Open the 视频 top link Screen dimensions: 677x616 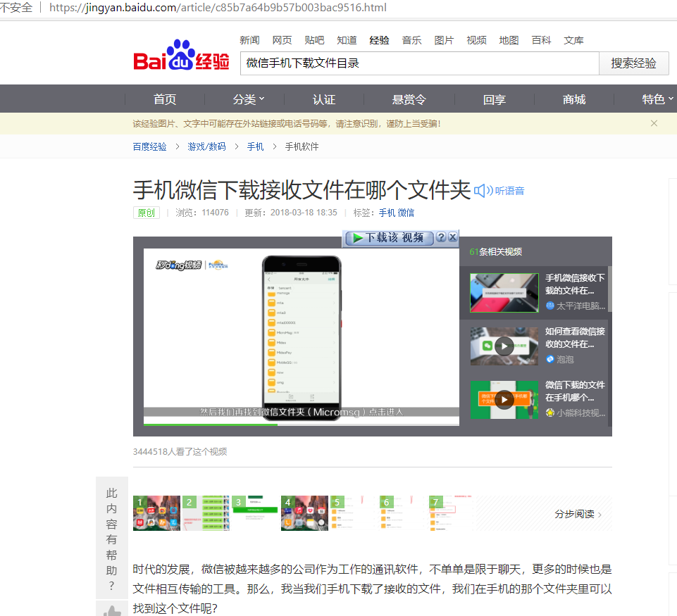pyautogui.click(x=476, y=40)
